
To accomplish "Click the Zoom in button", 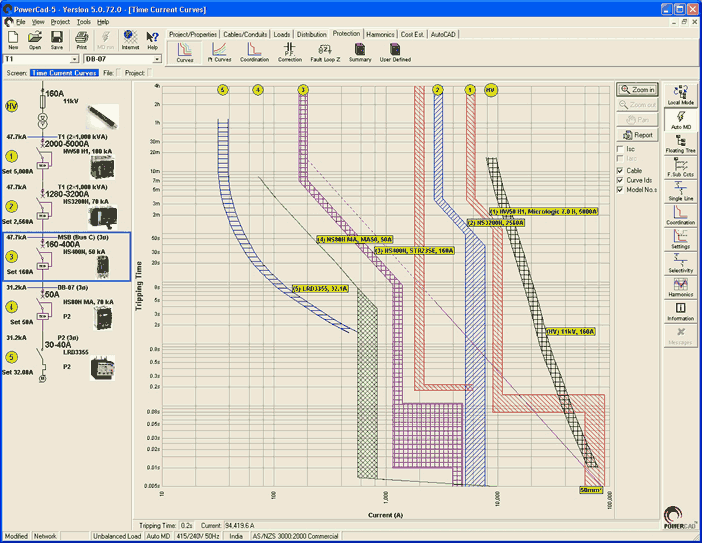I will click(x=638, y=90).
